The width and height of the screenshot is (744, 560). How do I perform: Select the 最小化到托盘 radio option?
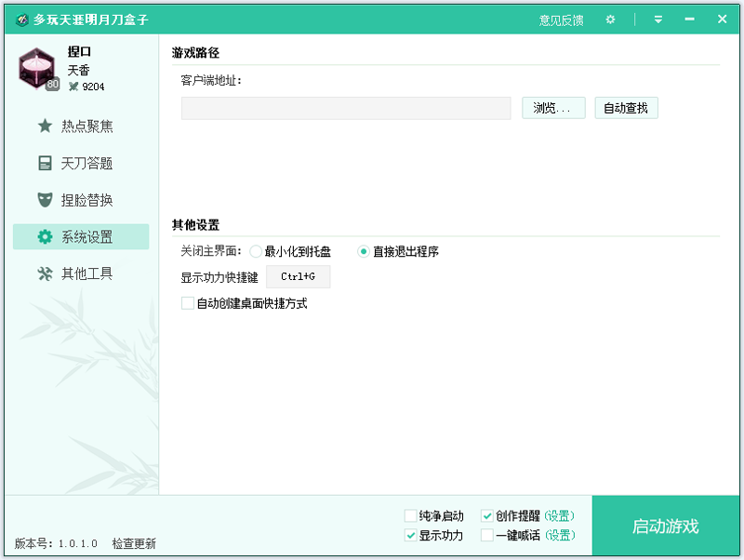256,251
